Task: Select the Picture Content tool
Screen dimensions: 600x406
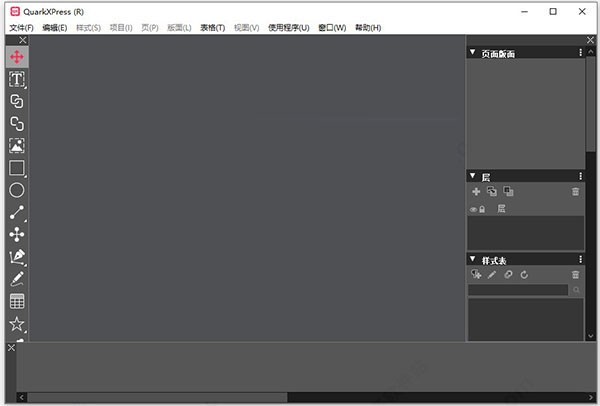Action: [x=17, y=146]
